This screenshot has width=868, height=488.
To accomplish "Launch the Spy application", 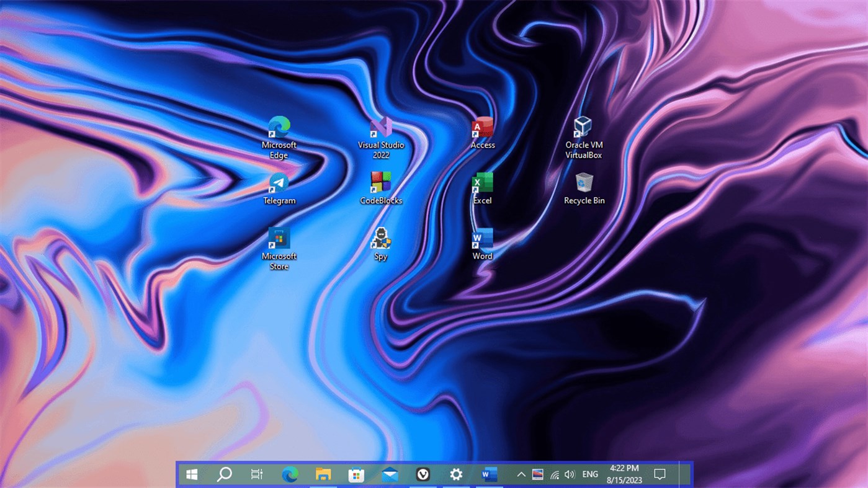I will pyautogui.click(x=380, y=239).
